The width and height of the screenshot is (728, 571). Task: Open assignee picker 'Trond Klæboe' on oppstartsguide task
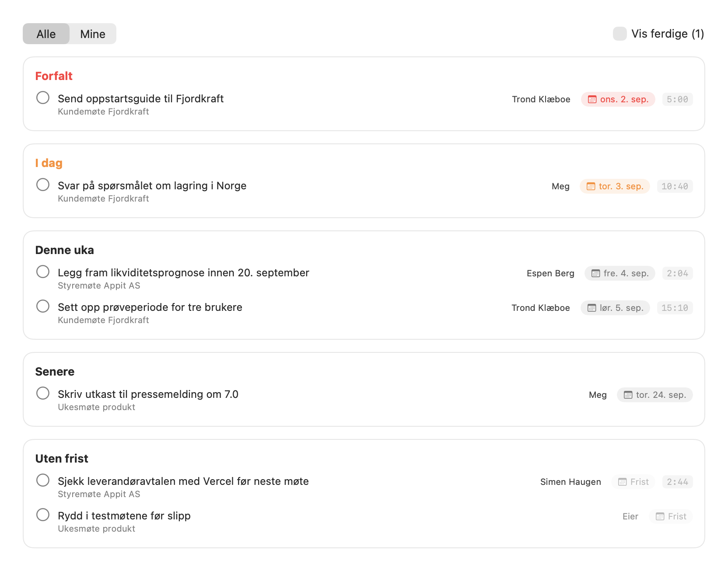541,99
